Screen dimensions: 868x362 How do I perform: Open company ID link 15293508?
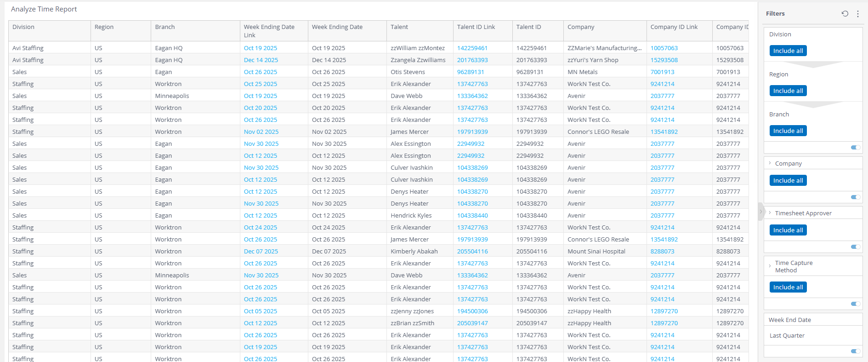coord(664,60)
